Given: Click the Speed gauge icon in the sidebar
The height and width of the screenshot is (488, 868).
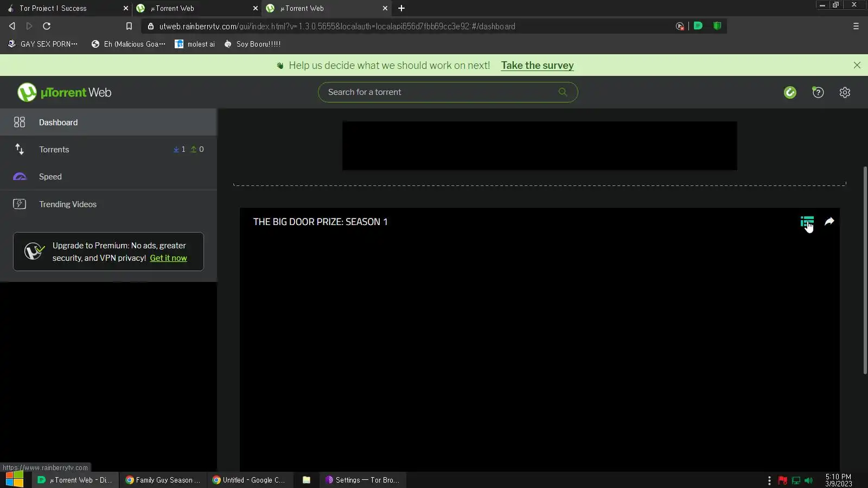Looking at the screenshot, I should 20,177.
